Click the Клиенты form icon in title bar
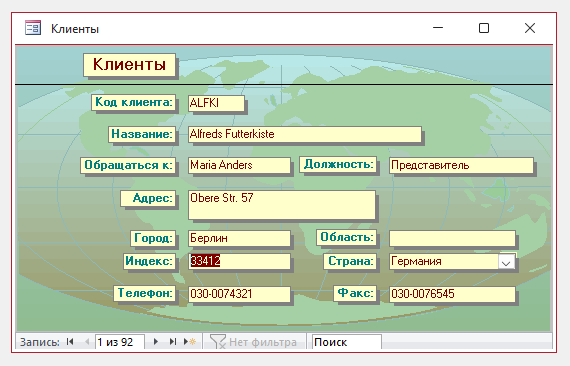 pos(33,28)
